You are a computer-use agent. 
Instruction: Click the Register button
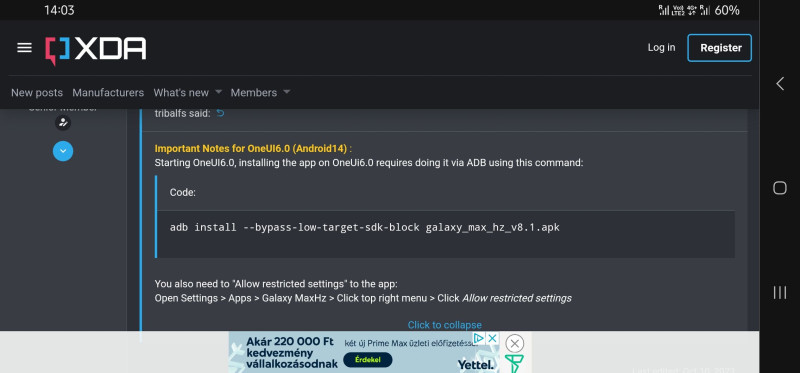(x=720, y=48)
